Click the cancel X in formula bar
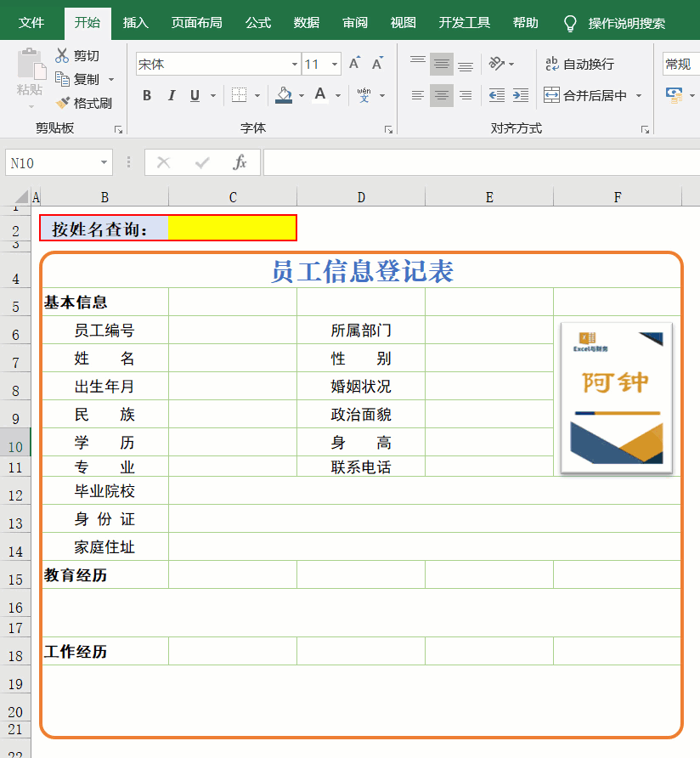The height and width of the screenshot is (758, 700). [164, 163]
